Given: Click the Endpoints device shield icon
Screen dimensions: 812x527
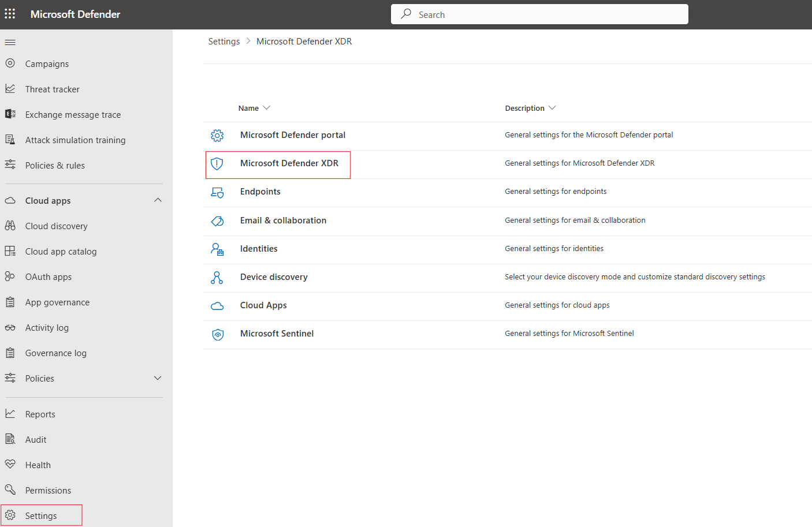Looking at the screenshot, I should point(217,192).
